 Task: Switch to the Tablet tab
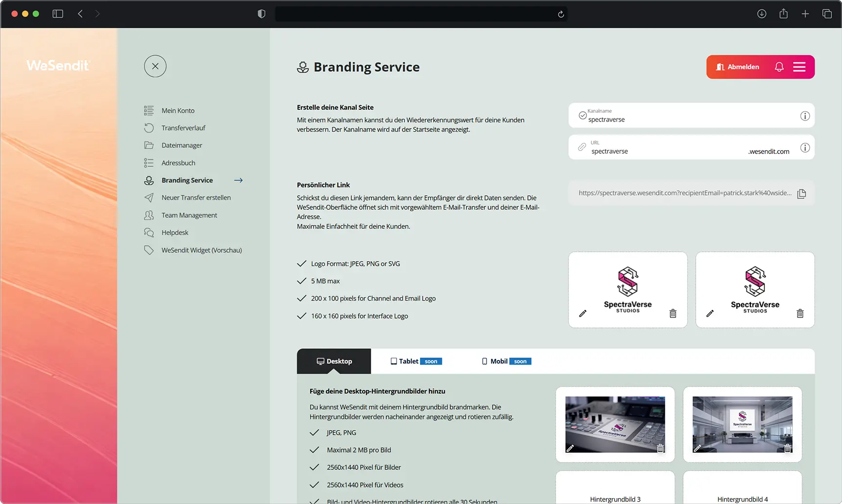point(416,362)
